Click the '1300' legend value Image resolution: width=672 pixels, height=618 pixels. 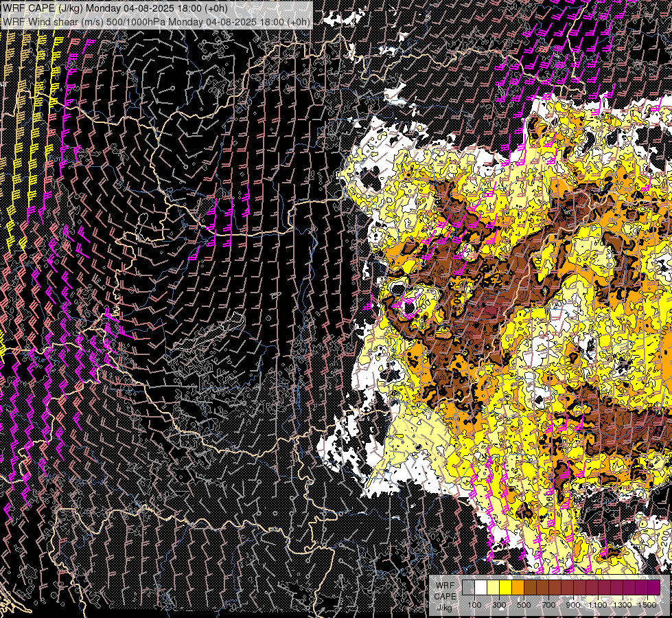pos(623,605)
